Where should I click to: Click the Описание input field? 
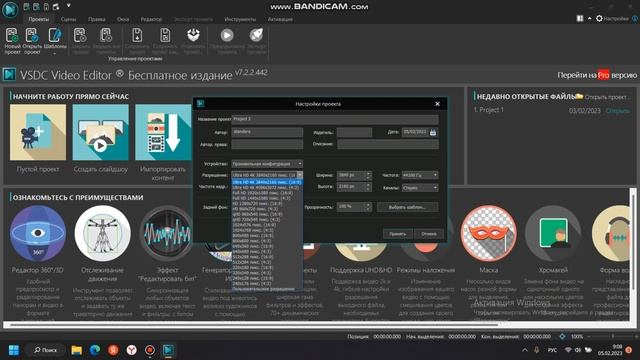[388, 144]
